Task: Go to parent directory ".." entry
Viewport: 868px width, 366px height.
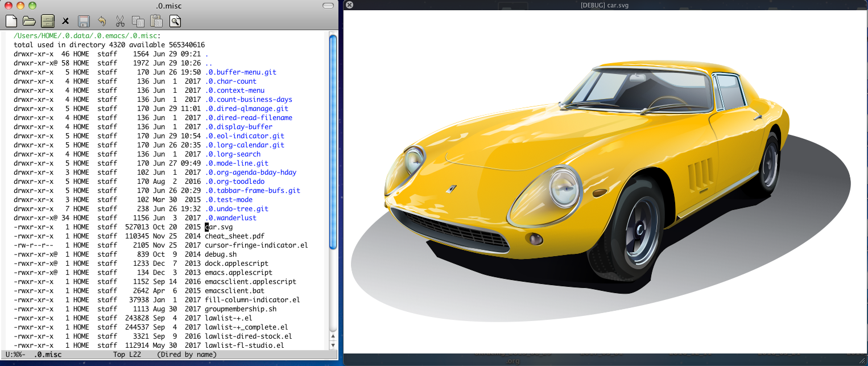Action: click(x=209, y=63)
